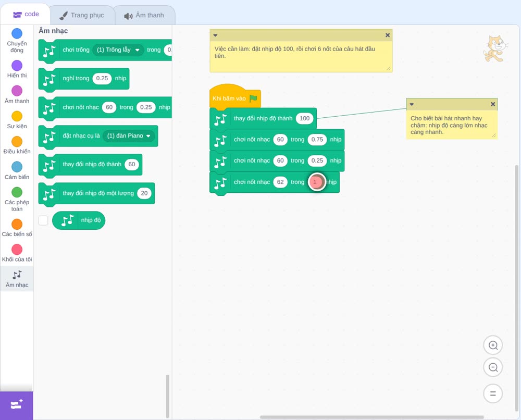The image size is (521, 420).
Task: Open the '(1) Trống lẫy' drum dropdown
Action: (118, 50)
